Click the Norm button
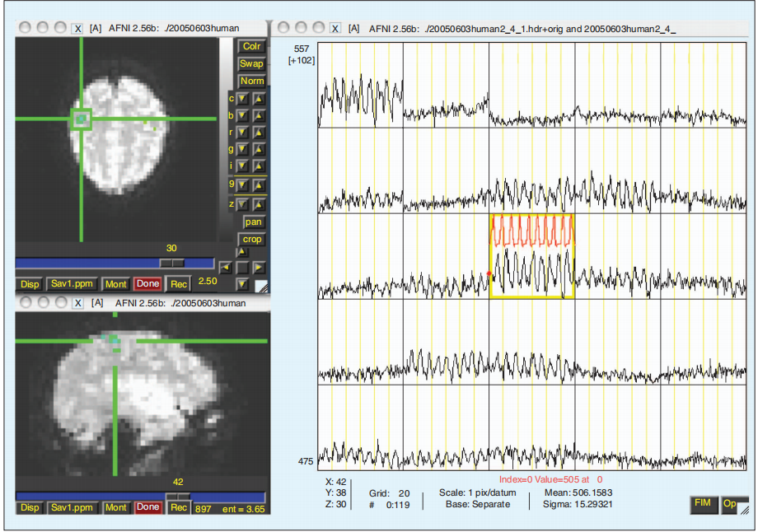758x532 pixels. click(x=251, y=81)
